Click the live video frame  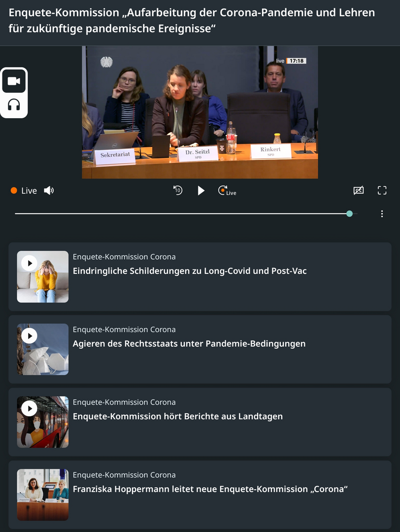pos(200,112)
